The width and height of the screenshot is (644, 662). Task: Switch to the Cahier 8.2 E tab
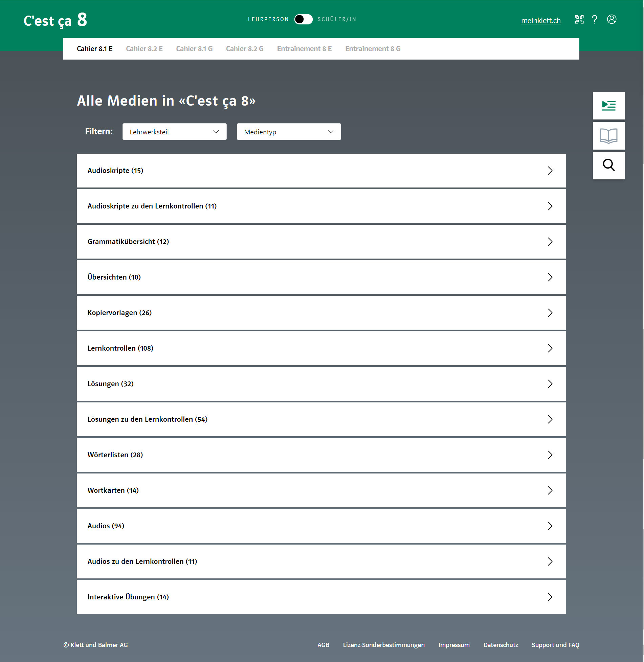coord(144,49)
